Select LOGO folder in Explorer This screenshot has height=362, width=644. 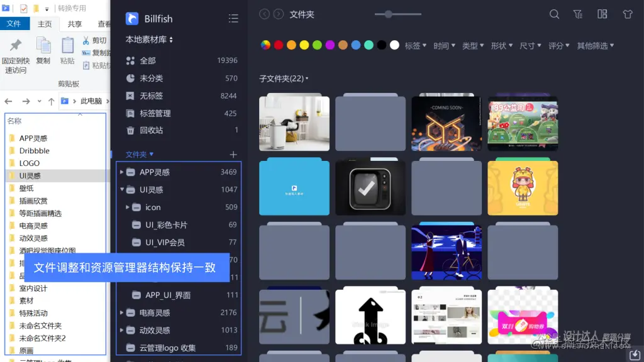pos(29,163)
